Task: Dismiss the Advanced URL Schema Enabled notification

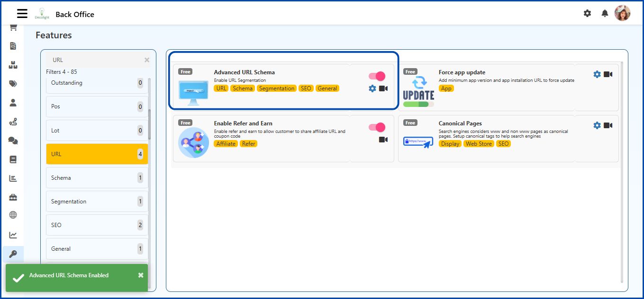Action: coord(140,274)
